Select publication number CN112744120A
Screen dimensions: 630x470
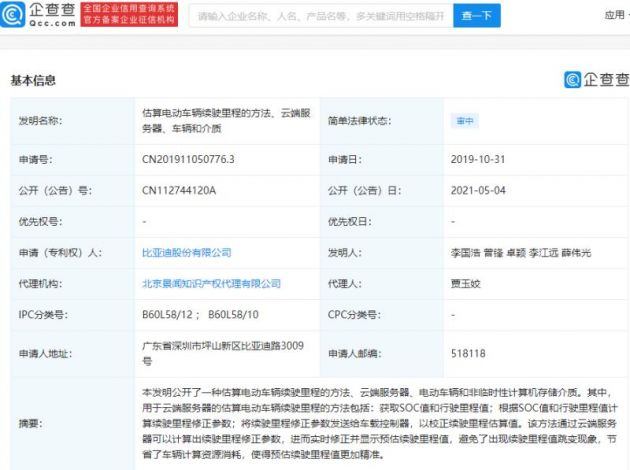coord(179,190)
